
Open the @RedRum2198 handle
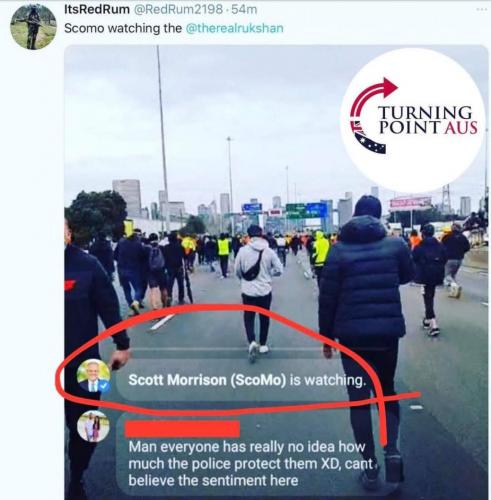(x=178, y=9)
